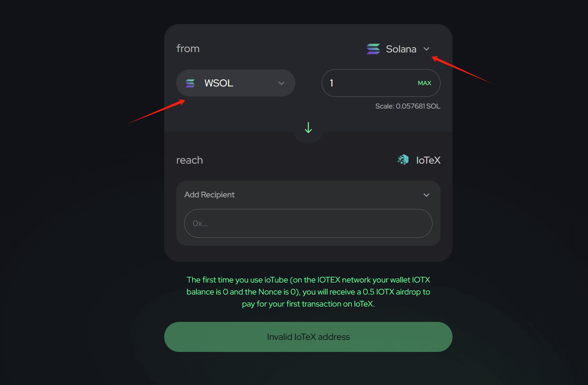The width and height of the screenshot is (588, 385).
Task: Click the Scale 0.057681 SOL text
Action: coord(407,106)
